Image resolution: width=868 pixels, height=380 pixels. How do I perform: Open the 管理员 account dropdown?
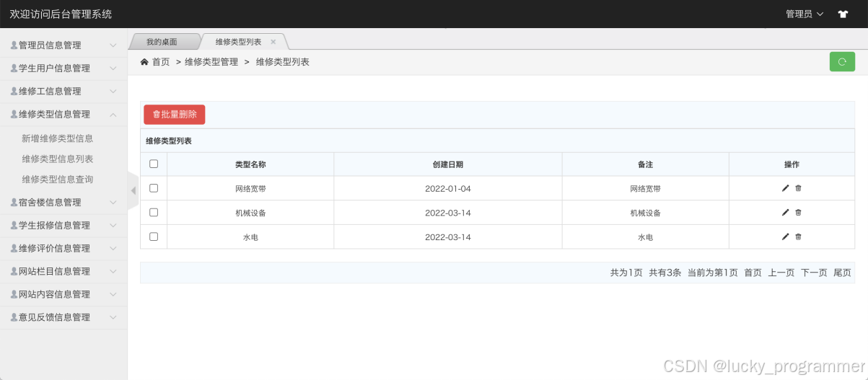click(x=804, y=14)
